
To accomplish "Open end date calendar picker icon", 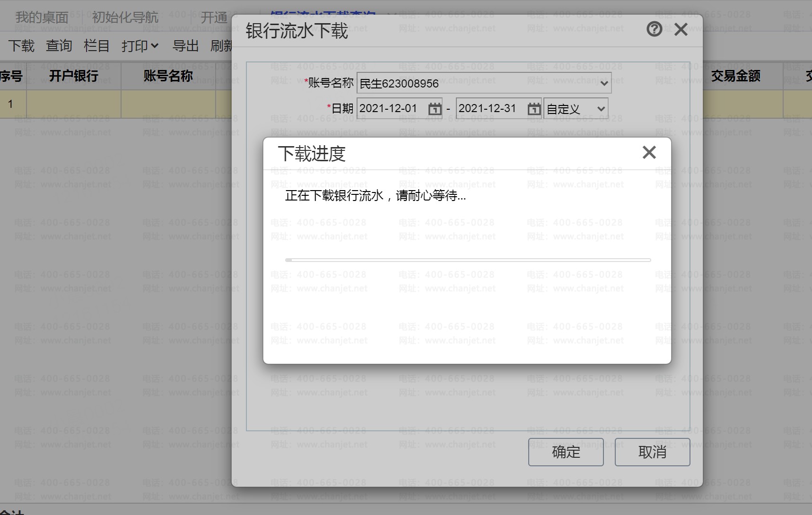I will [534, 109].
